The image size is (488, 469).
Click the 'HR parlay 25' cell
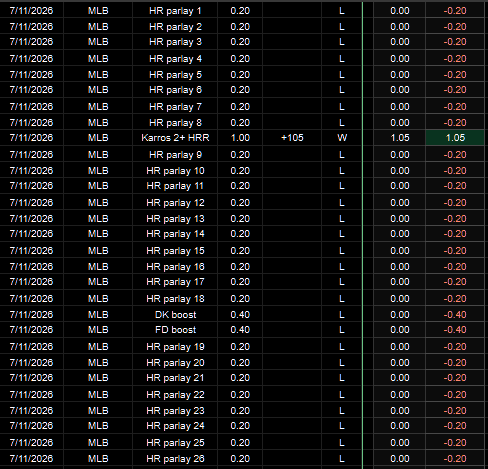(x=175, y=443)
